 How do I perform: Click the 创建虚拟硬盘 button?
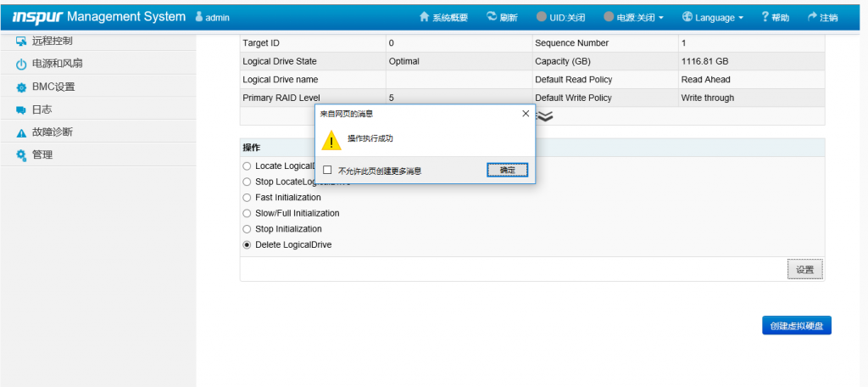[796, 326]
